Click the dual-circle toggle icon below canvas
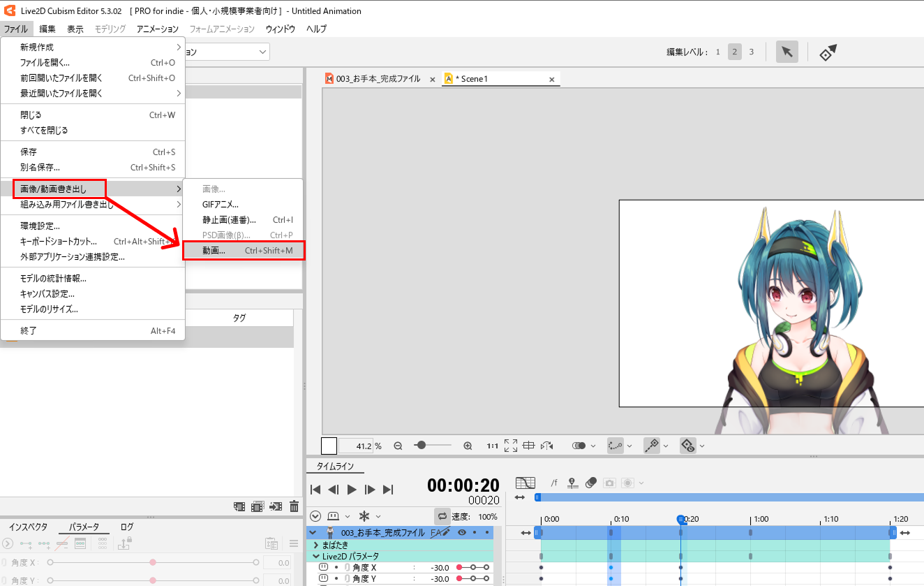The width and height of the screenshot is (924, 586). pos(579,446)
